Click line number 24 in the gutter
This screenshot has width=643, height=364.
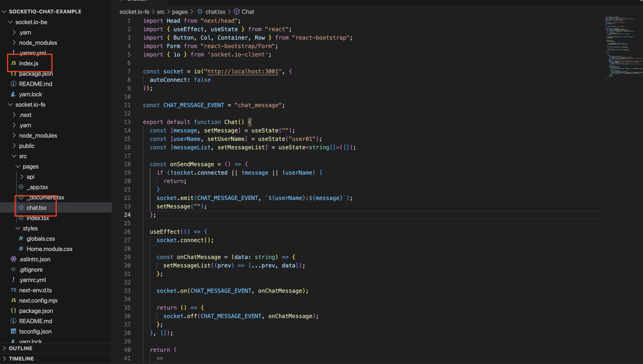pyautogui.click(x=127, y=215)
